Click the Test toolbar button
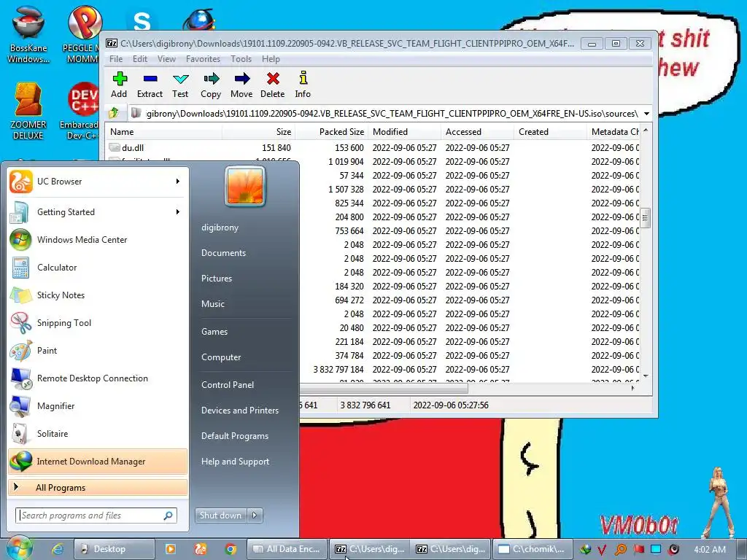This screenshot has height=560, width=747. click(180, 85)
